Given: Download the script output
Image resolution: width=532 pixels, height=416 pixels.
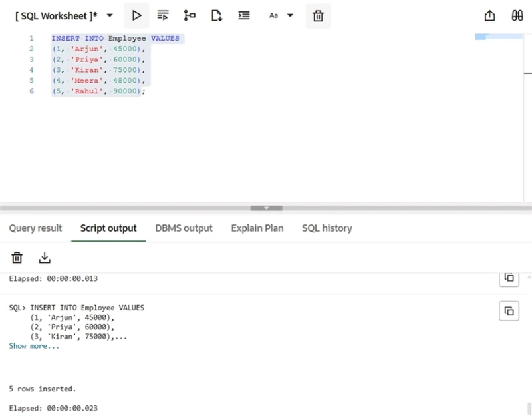Looking at the screenshot, I should 45,258.
